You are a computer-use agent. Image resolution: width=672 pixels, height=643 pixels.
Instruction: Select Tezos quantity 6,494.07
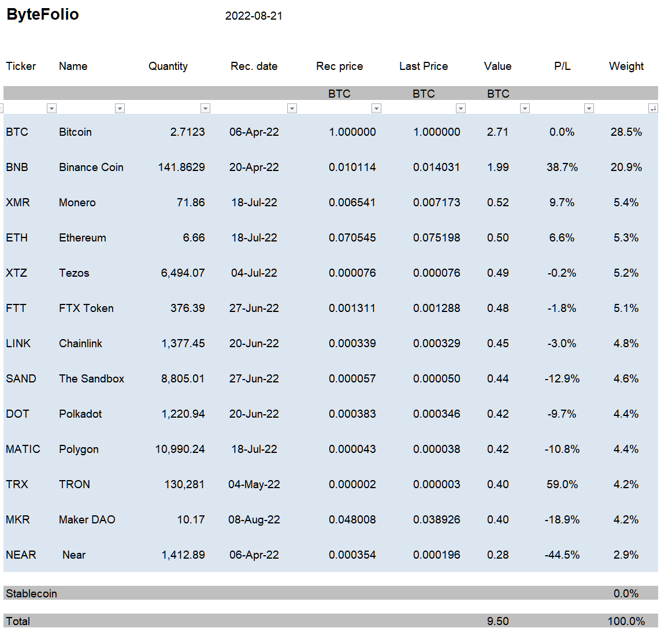(x=183, y=273)
